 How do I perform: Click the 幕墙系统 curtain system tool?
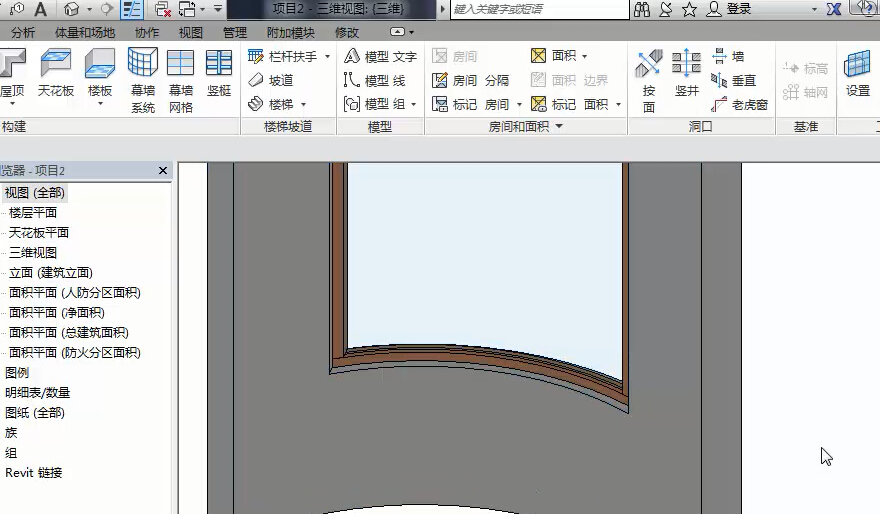143,80
